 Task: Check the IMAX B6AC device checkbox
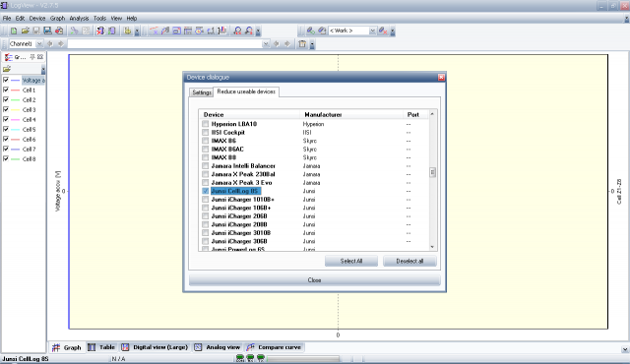206,149
